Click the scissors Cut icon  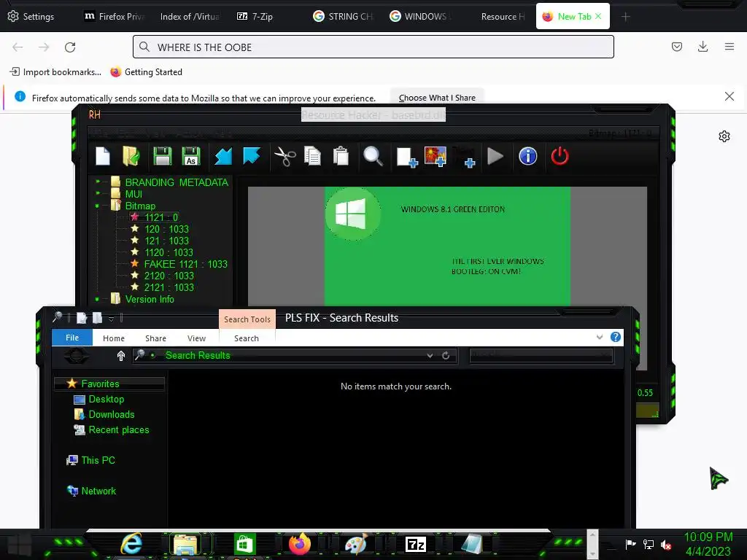(285, 156)
